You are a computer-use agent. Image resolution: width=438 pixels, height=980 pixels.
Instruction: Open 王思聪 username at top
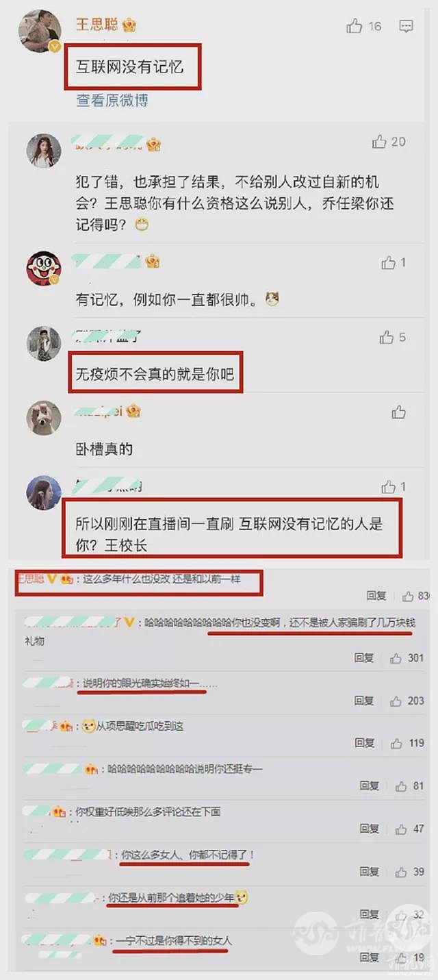[x=96, y=25]
